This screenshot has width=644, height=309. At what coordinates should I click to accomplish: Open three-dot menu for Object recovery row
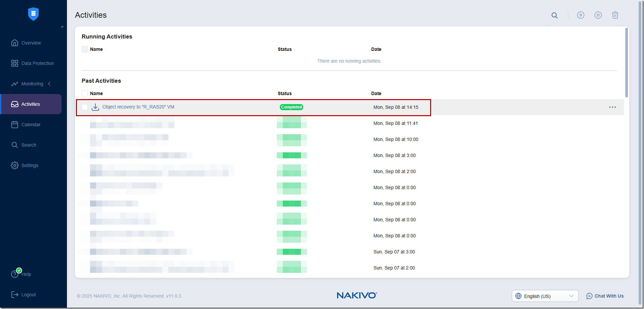click(x=613, y=107)
